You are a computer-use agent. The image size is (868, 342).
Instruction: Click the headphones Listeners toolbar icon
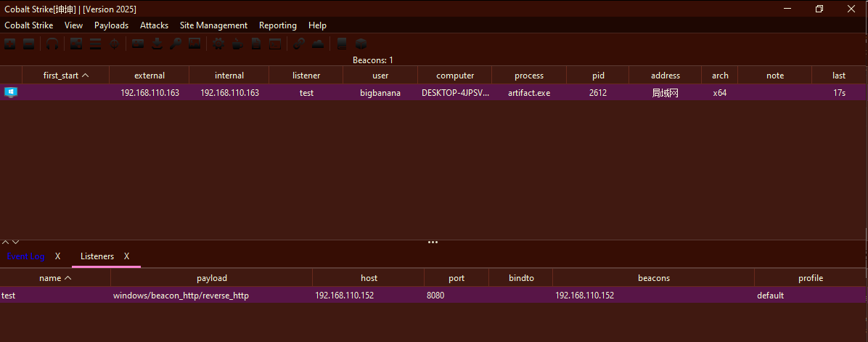point(52,44)
